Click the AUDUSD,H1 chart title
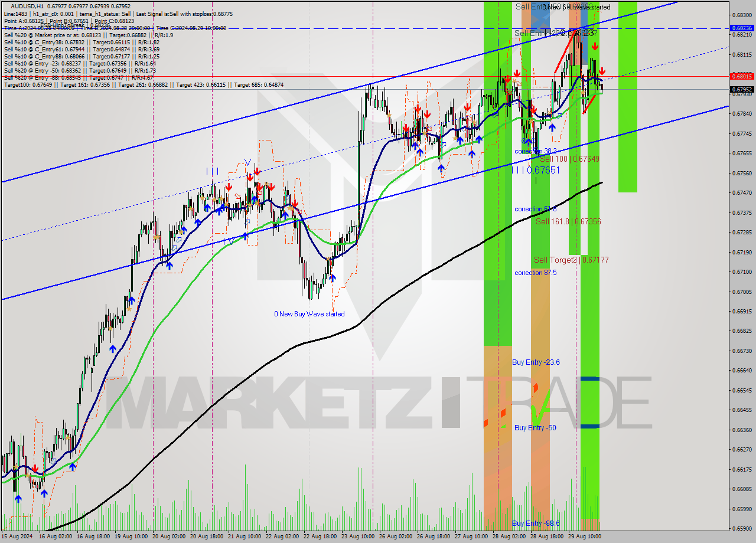 27,6
